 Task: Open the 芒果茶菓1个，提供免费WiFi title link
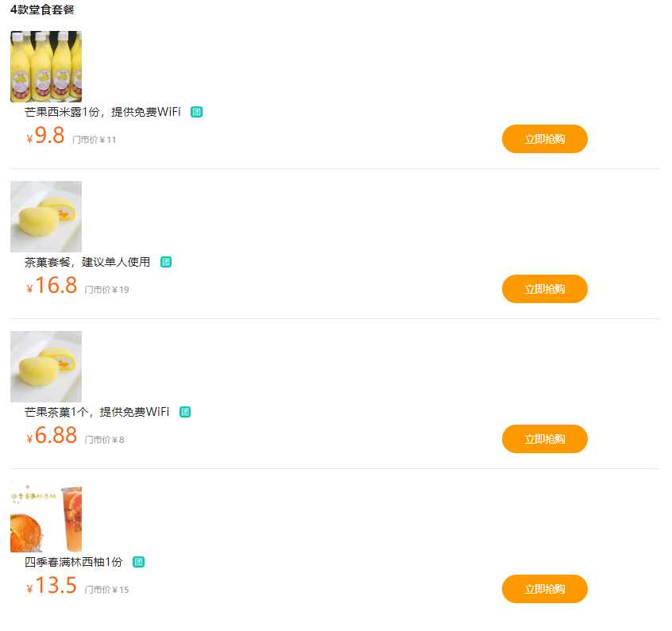tap(97, 412)
